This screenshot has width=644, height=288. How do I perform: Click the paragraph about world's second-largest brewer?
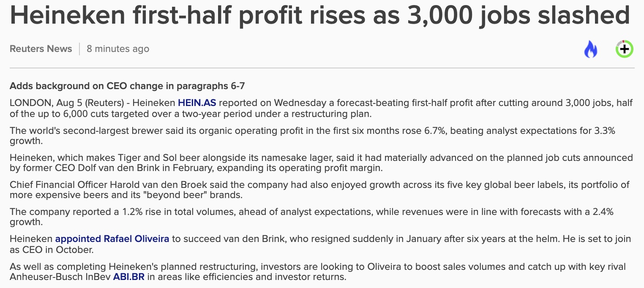pos(312,136)
